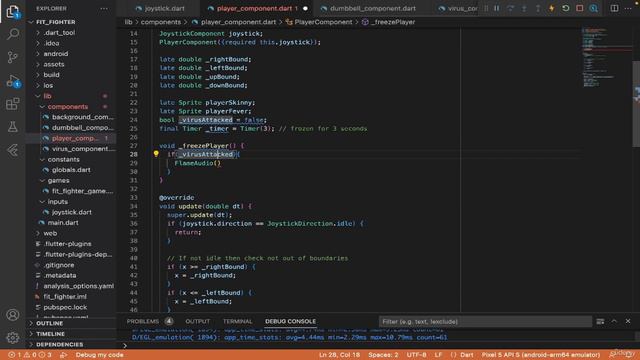The image size is (640, 360).
Task: Click the debug Step Into button
Action: point(524,8)
